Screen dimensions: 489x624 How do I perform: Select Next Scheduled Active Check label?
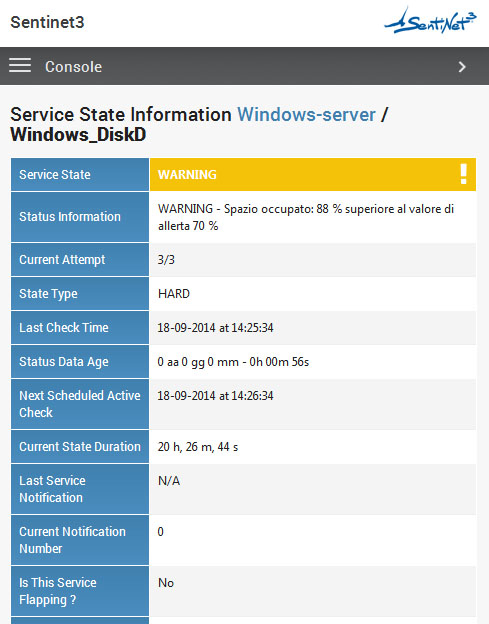[x=80, y=404]
